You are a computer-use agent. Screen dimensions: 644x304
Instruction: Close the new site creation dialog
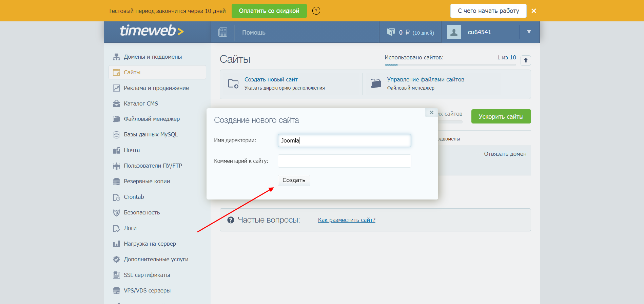point(431,113)
